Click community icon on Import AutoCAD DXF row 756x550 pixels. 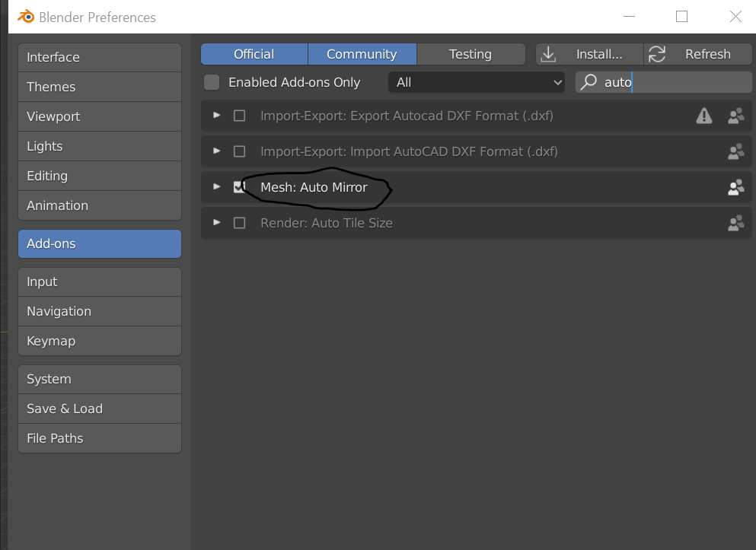[735, 151]
